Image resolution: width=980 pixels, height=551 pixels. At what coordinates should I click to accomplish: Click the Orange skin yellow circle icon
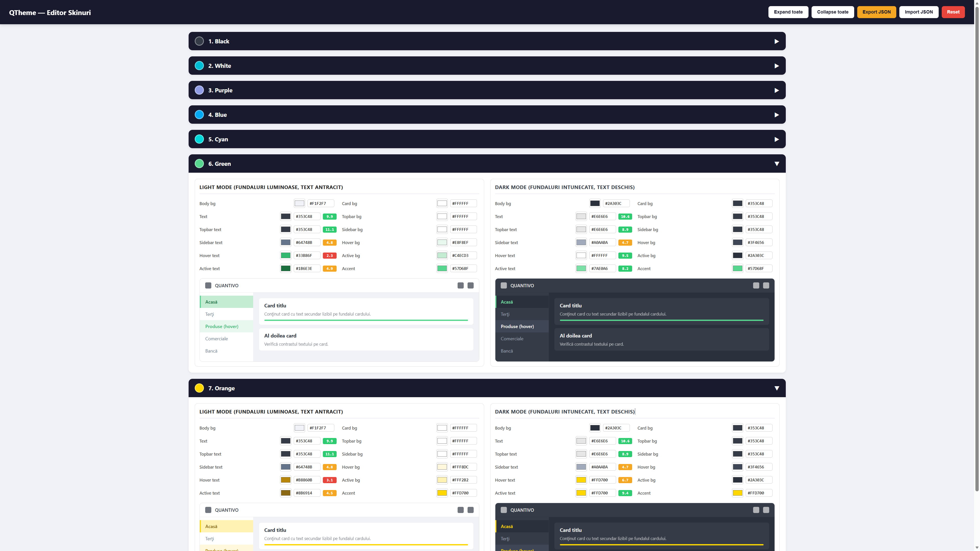(199, 388)
